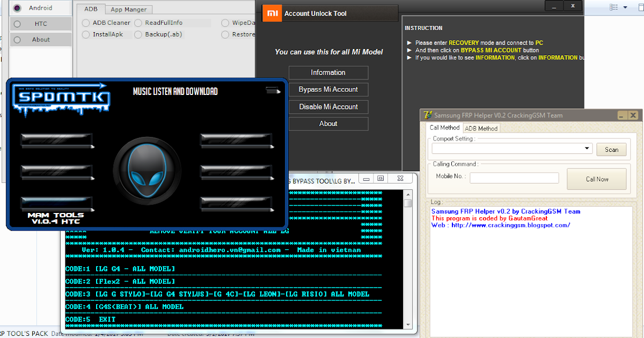
Task: Open the Call Method tab
Action: (x=444, y=128)
